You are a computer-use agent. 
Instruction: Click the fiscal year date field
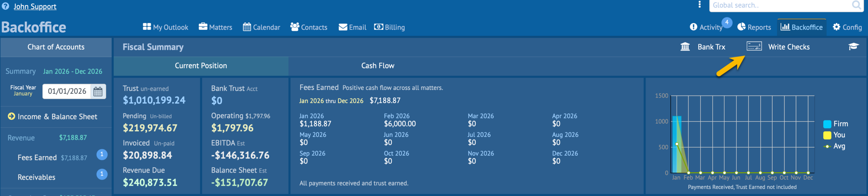click(x=67, y=92)
